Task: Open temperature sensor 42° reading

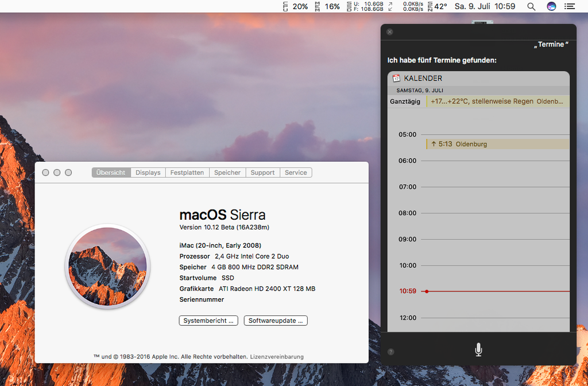Action: tap(437, 6)
